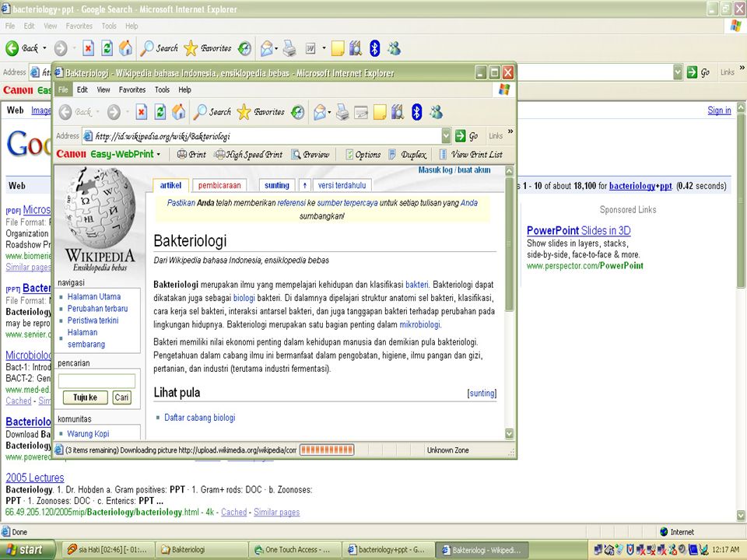The width and height of the screenshot is (747, 560).
Task: Open PowerPoint Slides in 3D sponsored link
Action: pos(578,230)
